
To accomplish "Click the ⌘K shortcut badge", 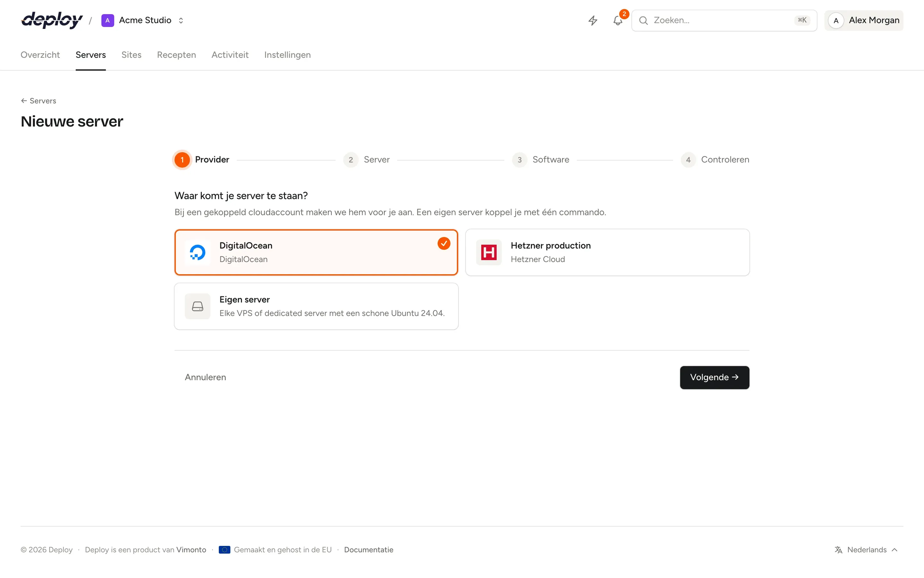I will point(802,20).
